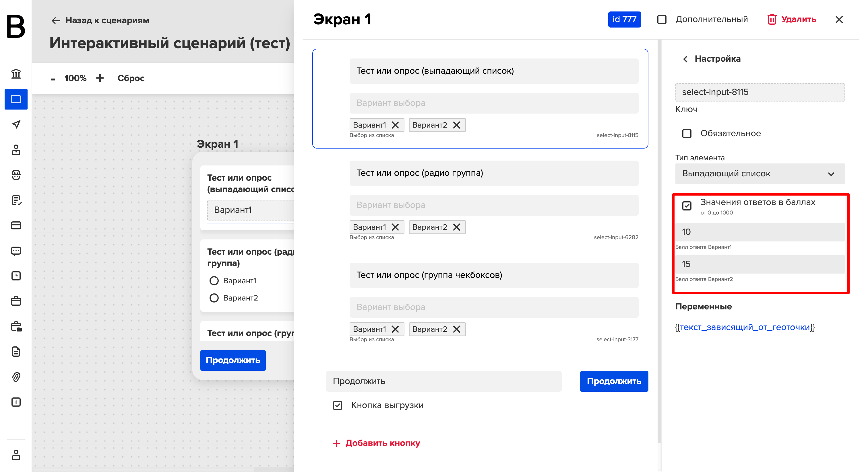Open the Тип элемента dropdown

pos(759,174)
